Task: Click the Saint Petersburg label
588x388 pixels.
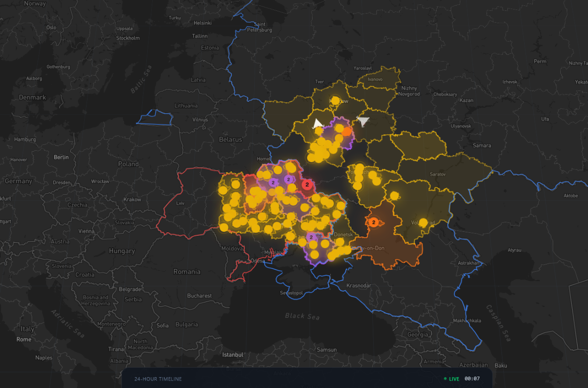Action: point(260,27)
